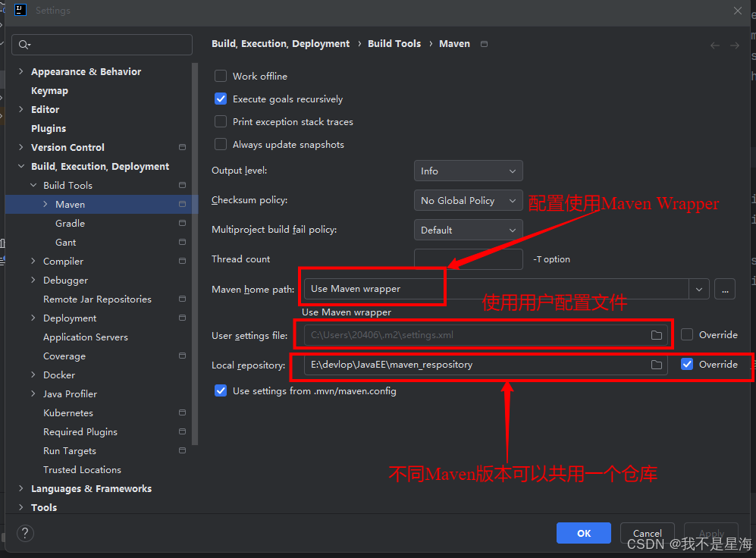Collapse Build, Execution, Deployment section
This screenshot has height=558, width=756.
(x=20, y=166)
